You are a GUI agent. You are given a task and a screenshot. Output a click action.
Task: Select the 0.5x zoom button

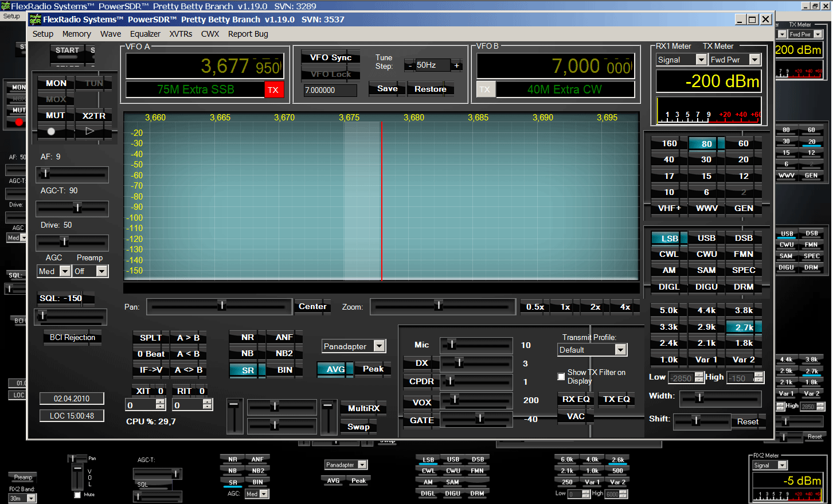[535, 307]
